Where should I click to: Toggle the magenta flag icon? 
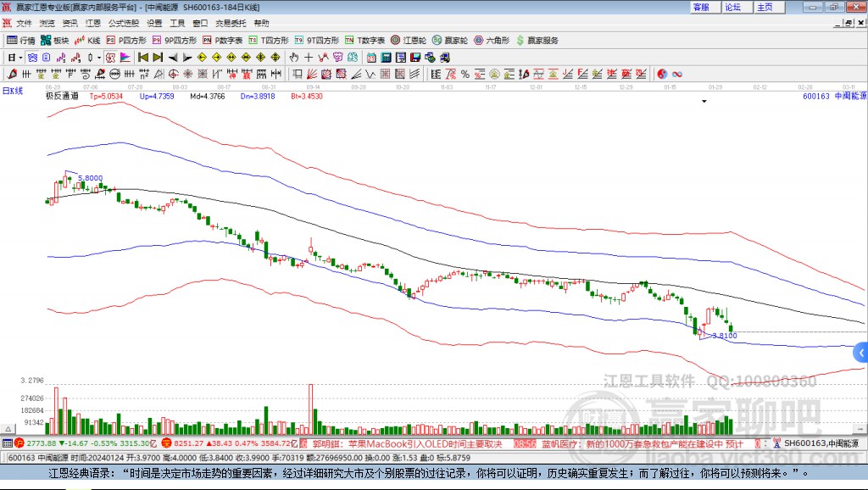(x=125, y=58)
